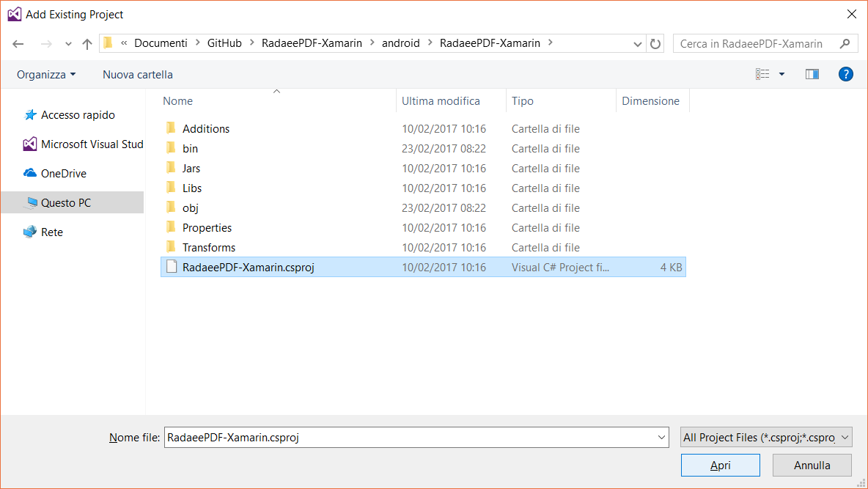Expand the file name history dropdown
This screenshot has height=489, width=868.
pyautogui.click(x=661, y=438)
